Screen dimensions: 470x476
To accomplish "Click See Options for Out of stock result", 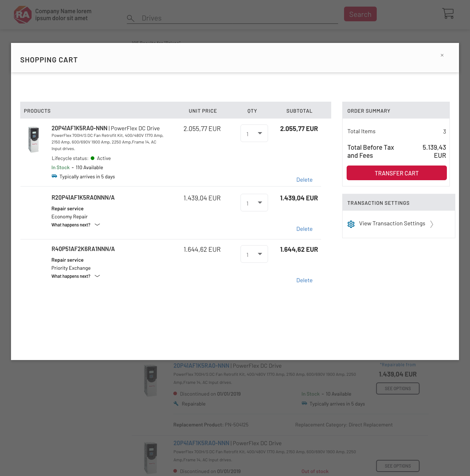I will coord(398,466).
